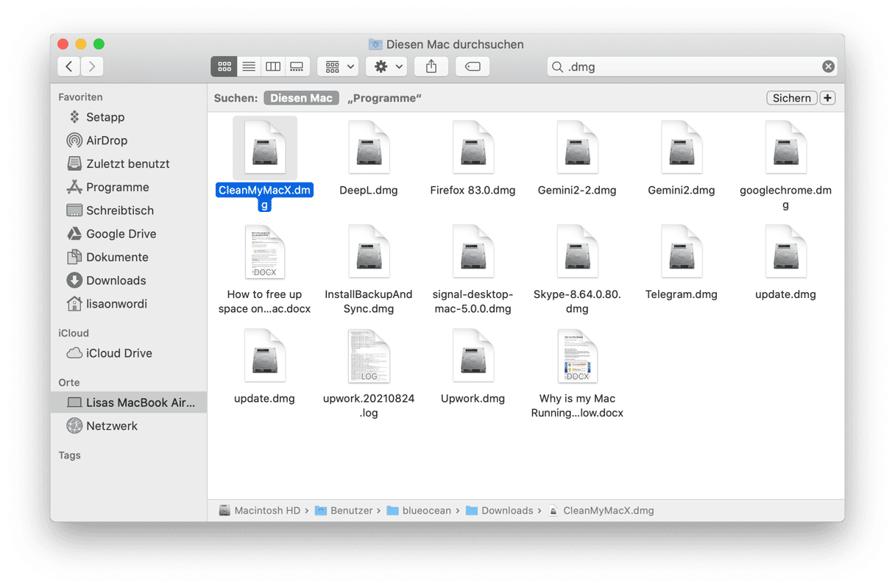Click the 'Telegram.dmg' file name label

pos(682,294)
